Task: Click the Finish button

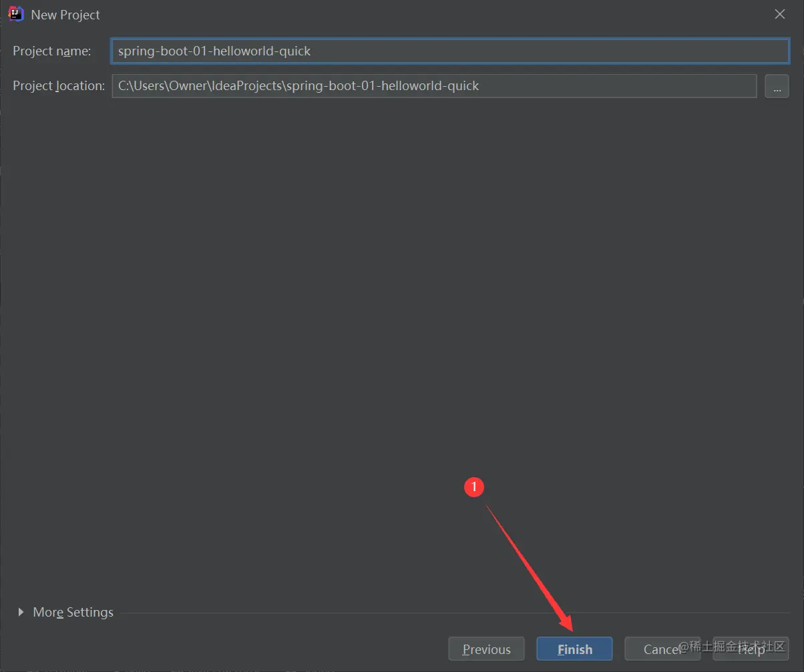Action: coord(574,649)
